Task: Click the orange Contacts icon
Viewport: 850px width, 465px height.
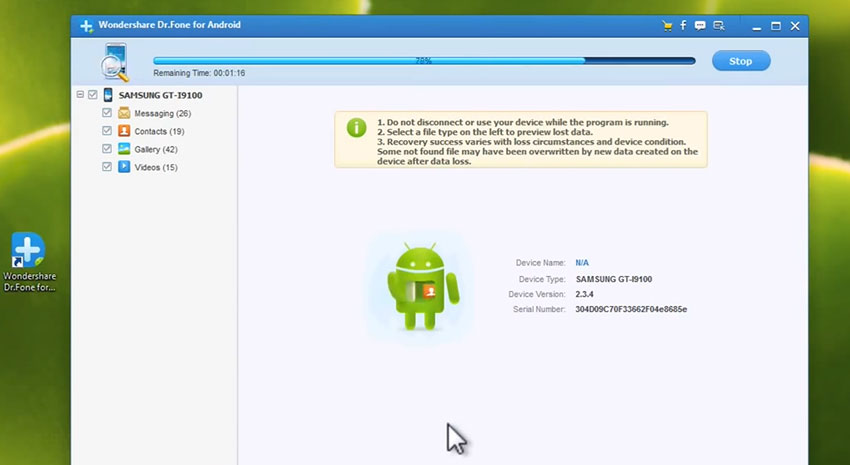Action: point(124,131)
